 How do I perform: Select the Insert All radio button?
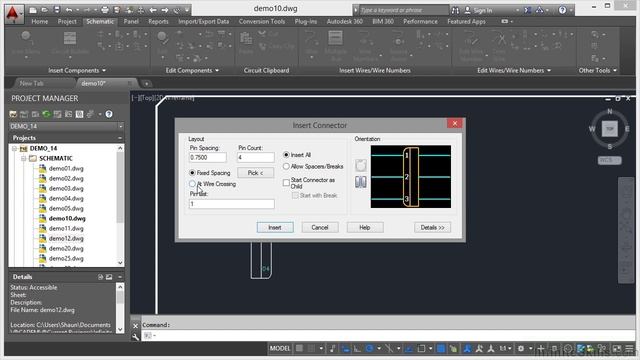(x=286, y=155)
